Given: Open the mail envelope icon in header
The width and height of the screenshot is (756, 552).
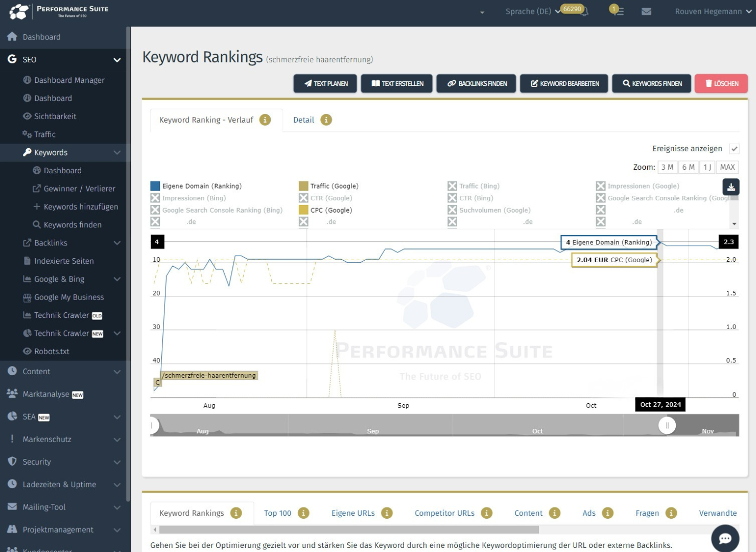Looking at the screenshot, I should (646, 11).
